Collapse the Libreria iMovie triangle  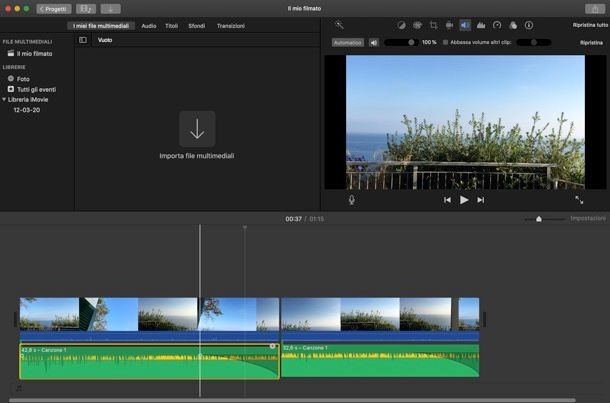click(x=4, y=100)
